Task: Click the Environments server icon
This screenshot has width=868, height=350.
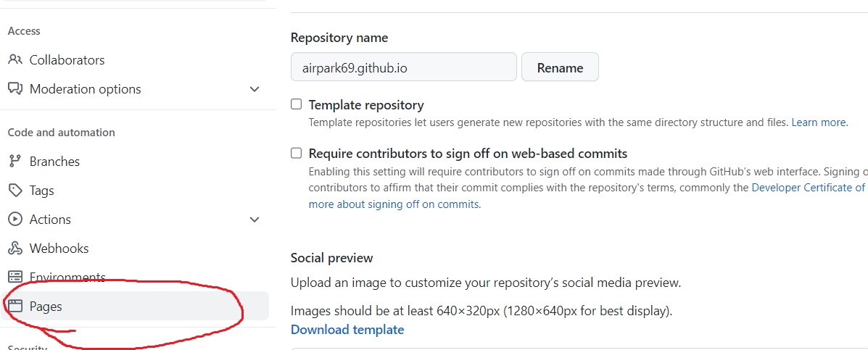Action: pos(15,278)
